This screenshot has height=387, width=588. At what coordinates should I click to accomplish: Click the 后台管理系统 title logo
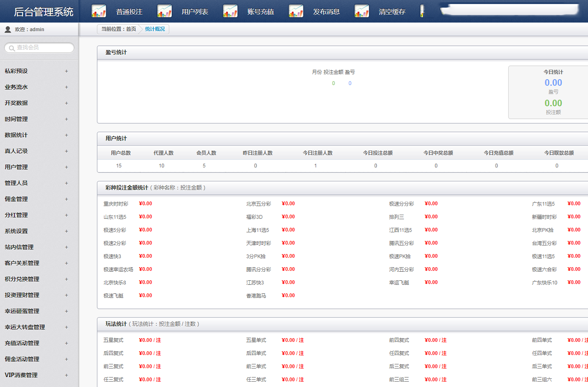[x=43, y=12]
